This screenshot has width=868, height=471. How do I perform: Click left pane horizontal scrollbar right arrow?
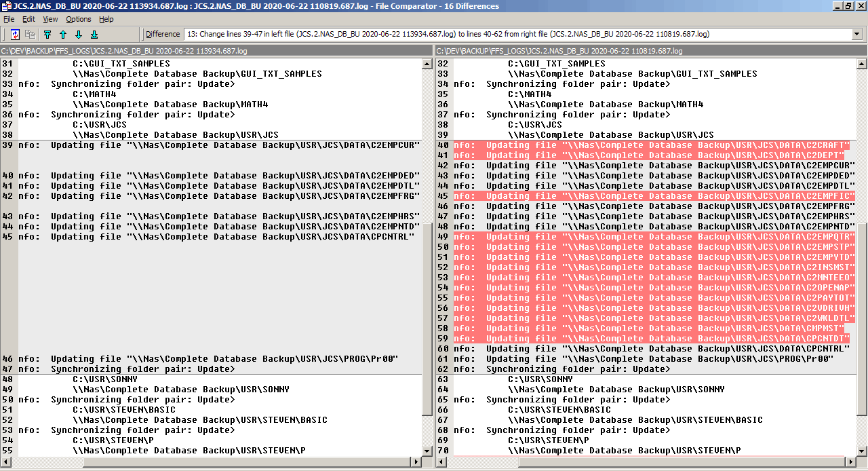click(416, 462)
